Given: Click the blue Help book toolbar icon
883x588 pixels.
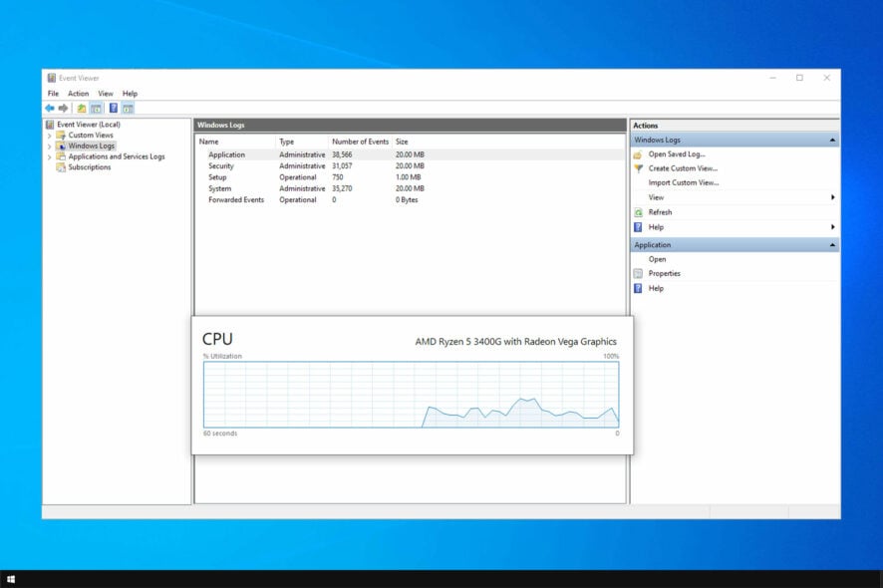Looking at the screenshot, I should pos(114,109).
